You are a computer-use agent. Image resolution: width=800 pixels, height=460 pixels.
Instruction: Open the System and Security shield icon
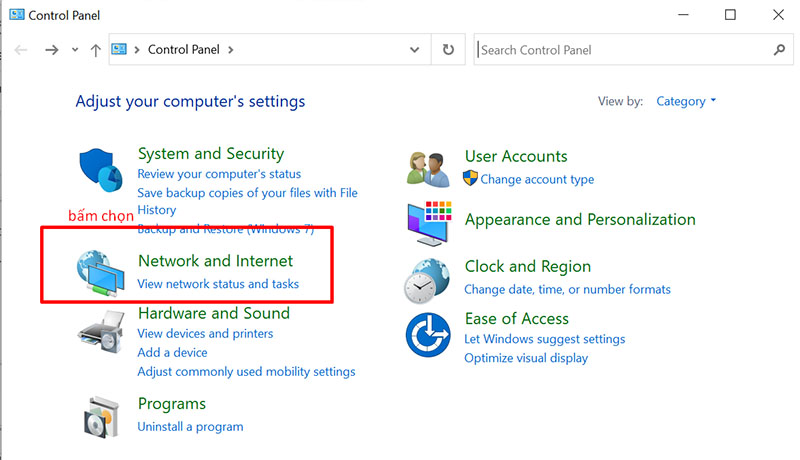(101, 170)
